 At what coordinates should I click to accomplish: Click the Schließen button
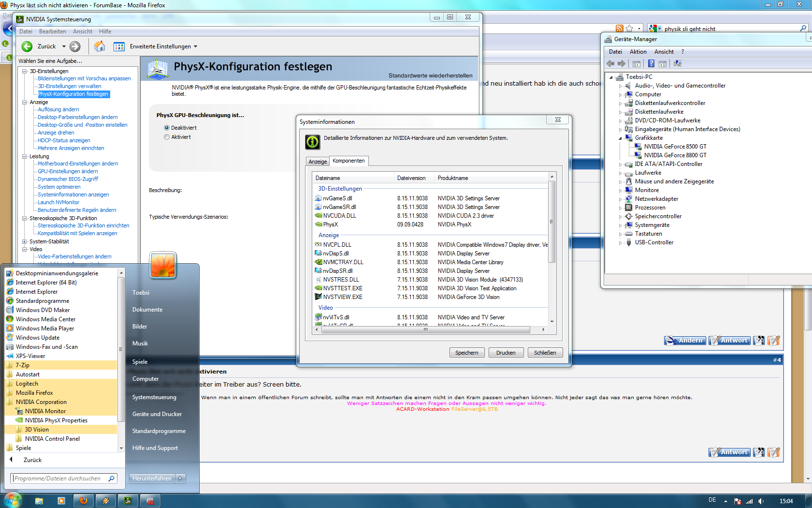[545, 353]
